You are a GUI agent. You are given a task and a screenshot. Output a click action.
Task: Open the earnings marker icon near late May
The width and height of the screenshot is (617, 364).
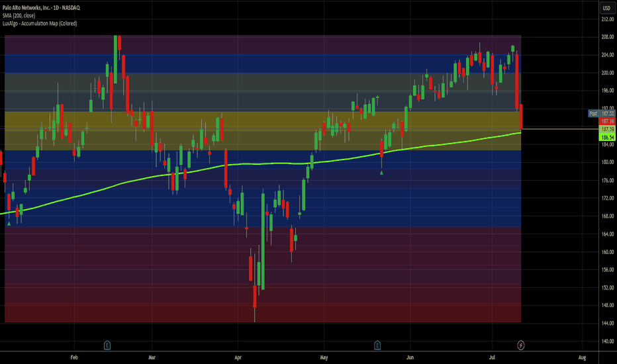point(377,345)
